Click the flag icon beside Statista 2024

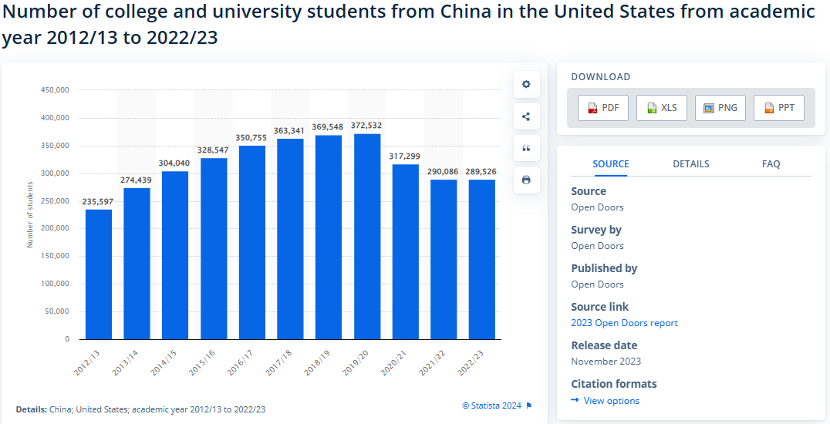click(529, 406)
